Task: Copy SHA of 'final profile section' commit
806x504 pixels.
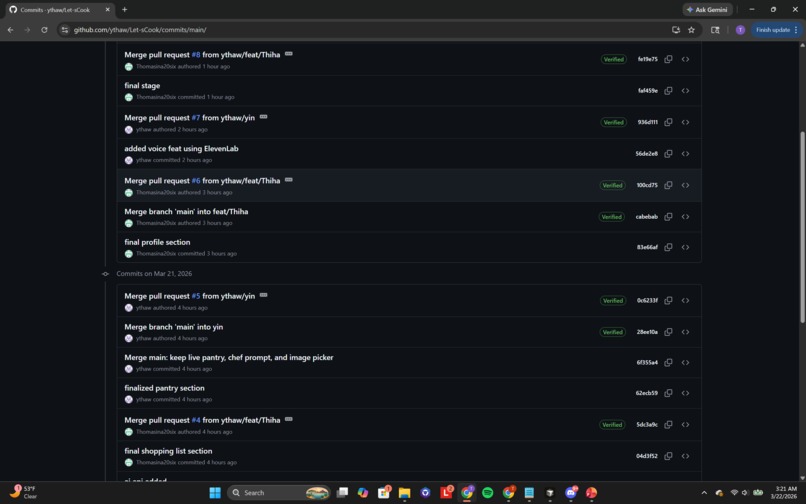Action: coord(668,247)
